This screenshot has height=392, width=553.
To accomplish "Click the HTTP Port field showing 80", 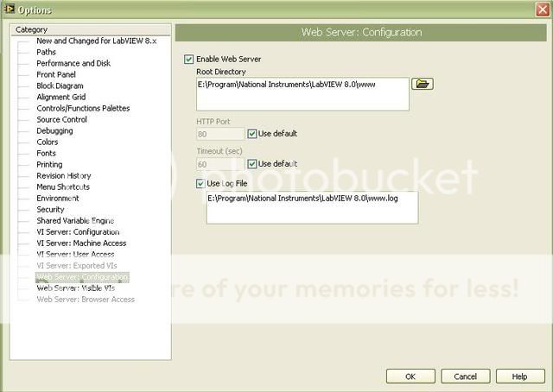I will point(220,134).
